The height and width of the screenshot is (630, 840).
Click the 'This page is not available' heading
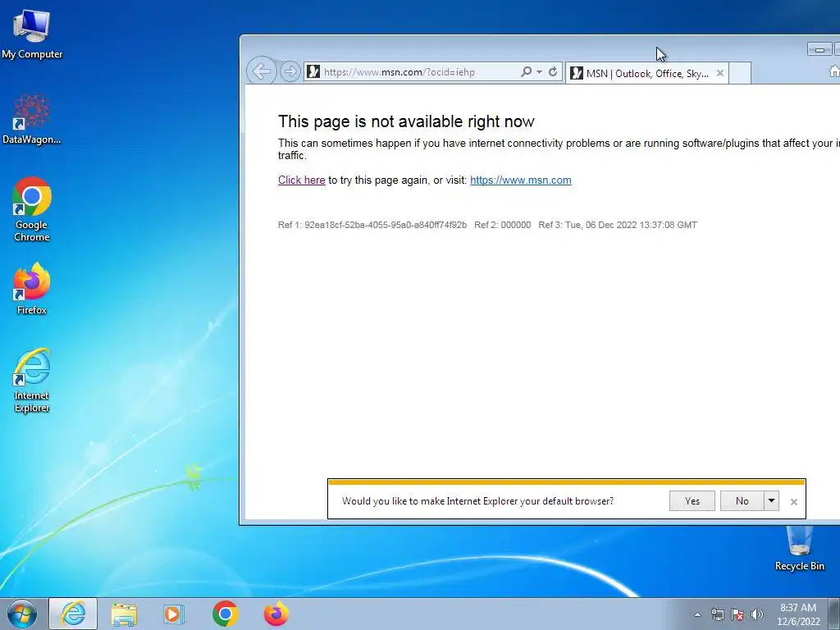pyautogui.click(x=406, y=121)
